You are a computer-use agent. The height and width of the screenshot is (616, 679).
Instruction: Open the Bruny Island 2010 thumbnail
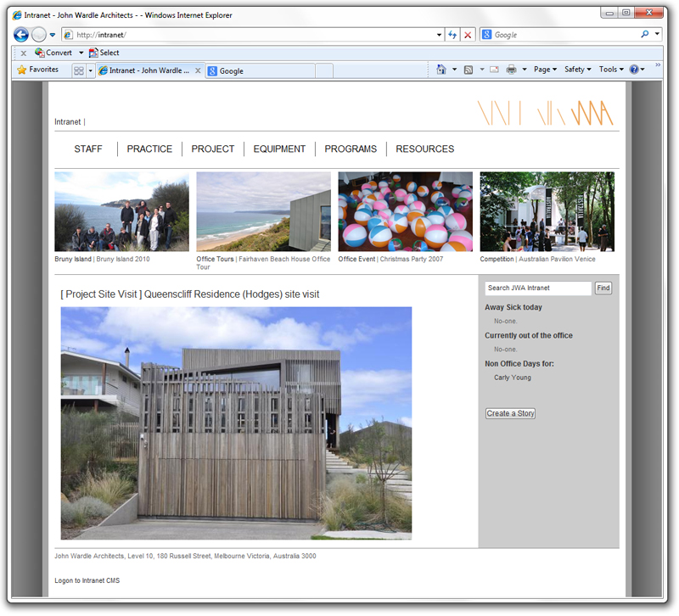pyautogui.click(x=121, y=211)
